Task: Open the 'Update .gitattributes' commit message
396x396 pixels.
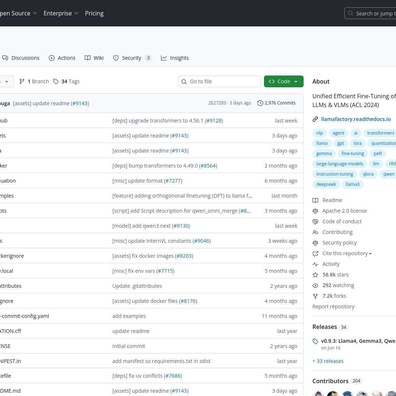Action: click(137, 286)
